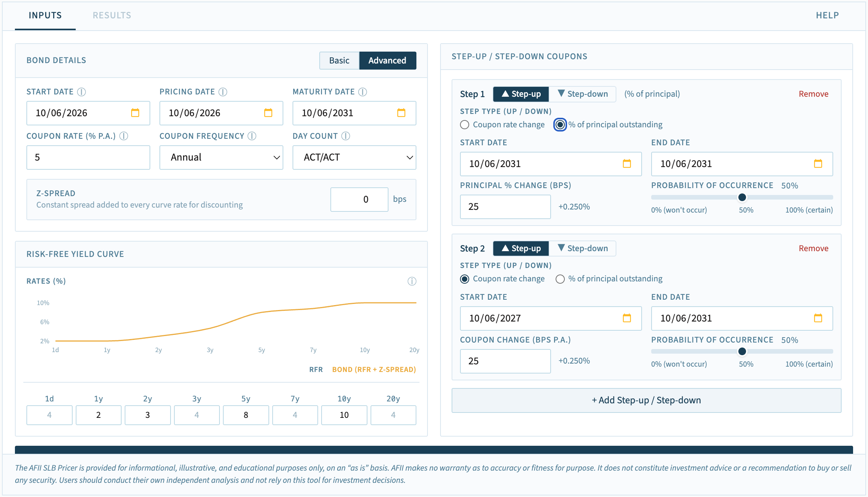Expand the Coupon Frequency dropdown
Viewport: 868px width, 497px height.
click(221, 157)
